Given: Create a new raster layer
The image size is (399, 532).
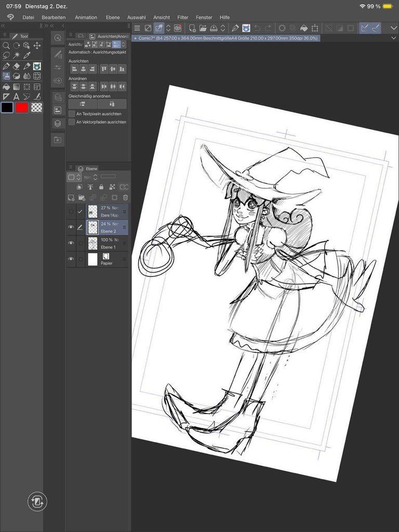Looking at the screenshot, I should click(x=71, y=197).
